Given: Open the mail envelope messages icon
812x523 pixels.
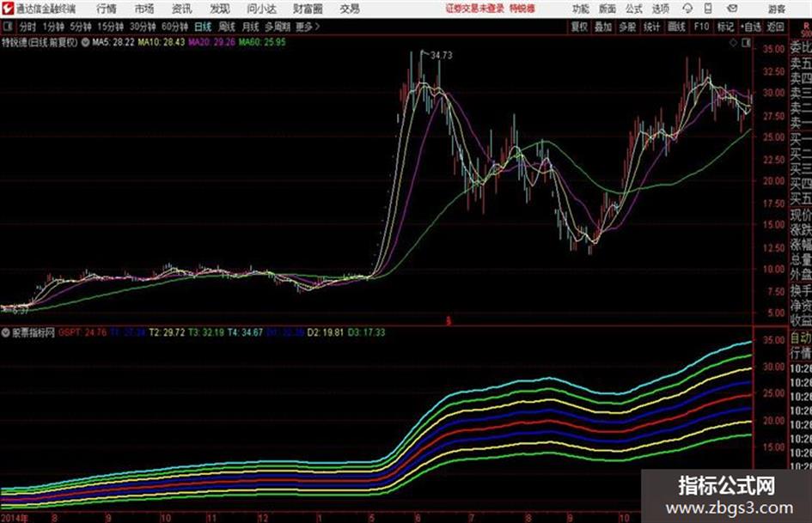Looking at the screenshot, I should pyautogui.click(x=732, y=9).
